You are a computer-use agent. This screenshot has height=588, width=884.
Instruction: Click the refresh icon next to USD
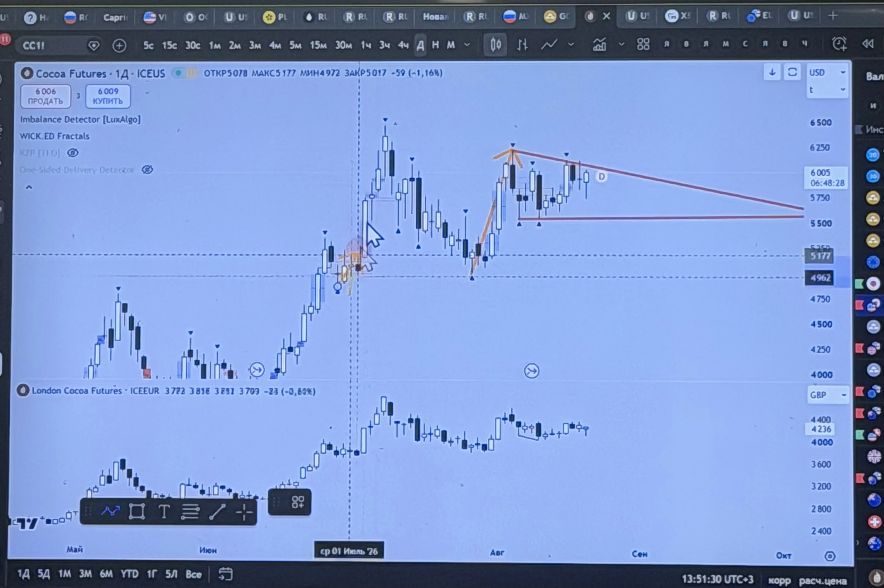pos(792,72)
